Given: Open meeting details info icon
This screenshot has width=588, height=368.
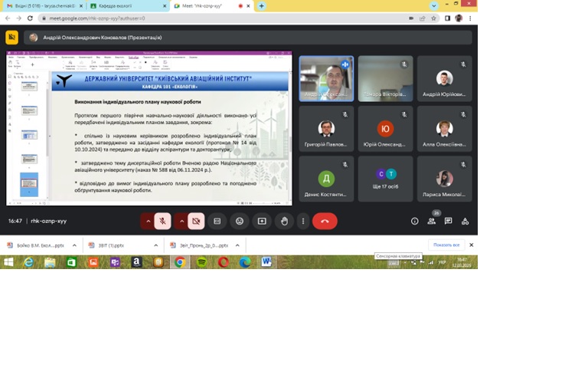Looking at the screenshot, I should [415, 221].
